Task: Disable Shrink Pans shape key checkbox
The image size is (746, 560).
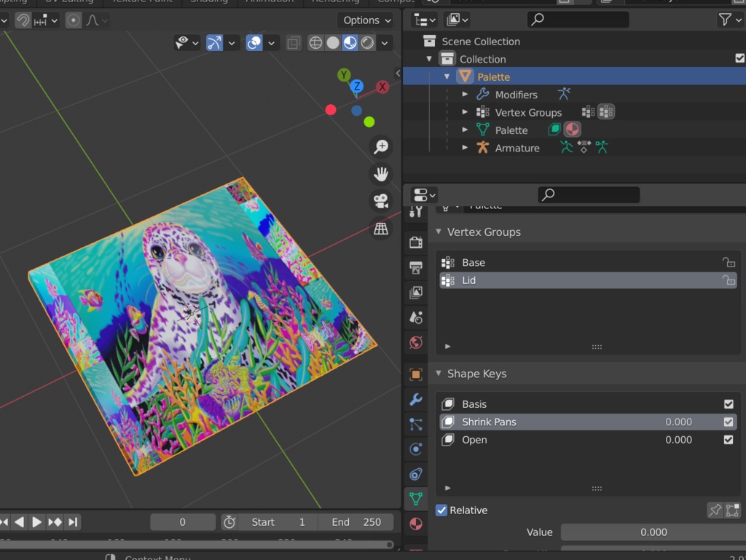Action: (729, 422)
